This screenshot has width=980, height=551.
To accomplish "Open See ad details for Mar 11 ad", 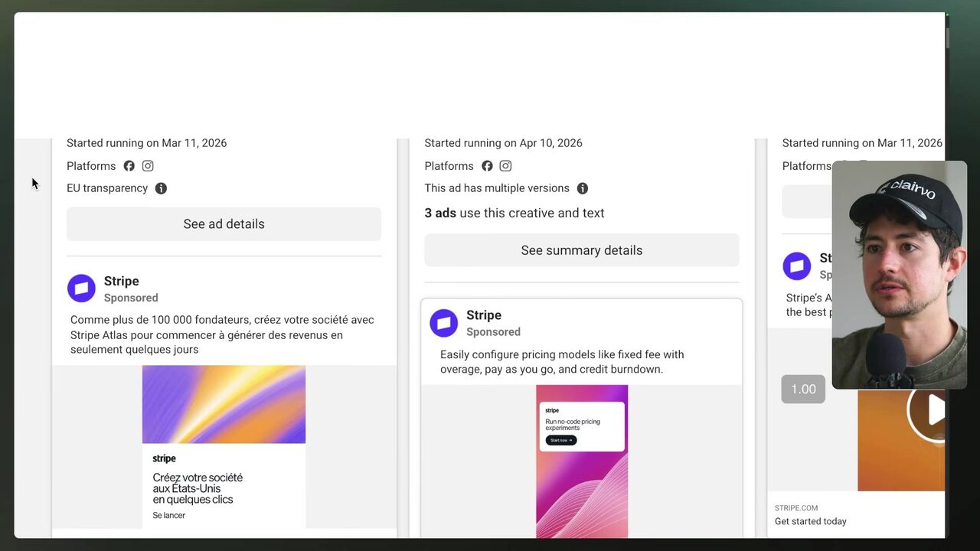I will [224, 224].
